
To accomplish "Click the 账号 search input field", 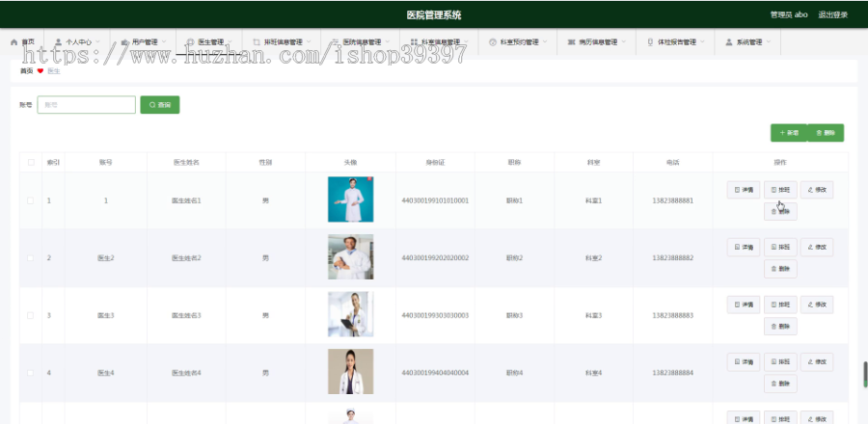I will point(87,104).
